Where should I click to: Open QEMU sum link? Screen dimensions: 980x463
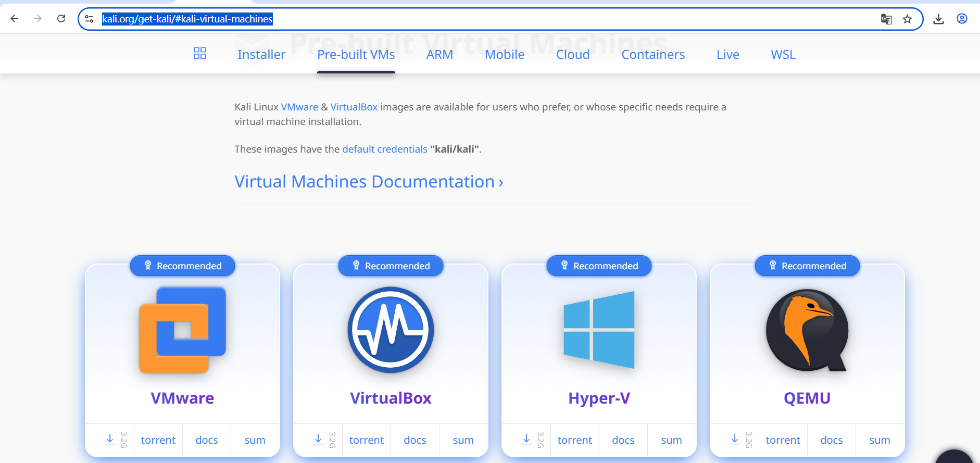pyautogui.click(x=880, y=440)
